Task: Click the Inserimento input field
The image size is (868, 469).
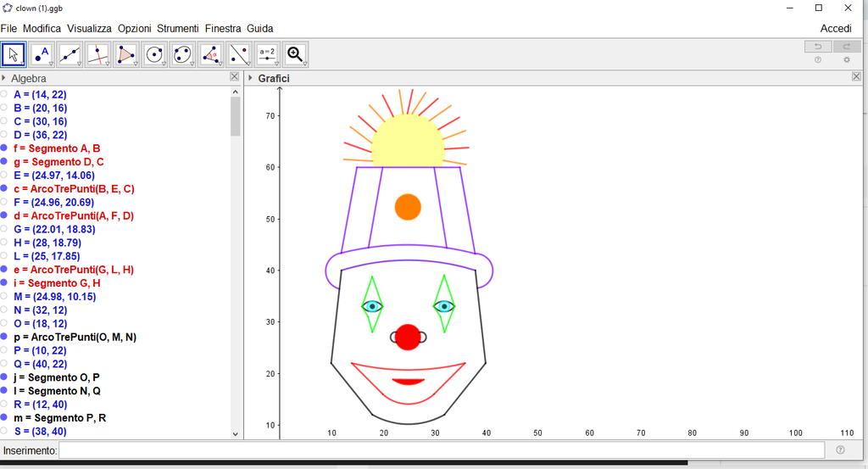Action: coord(441,450)
